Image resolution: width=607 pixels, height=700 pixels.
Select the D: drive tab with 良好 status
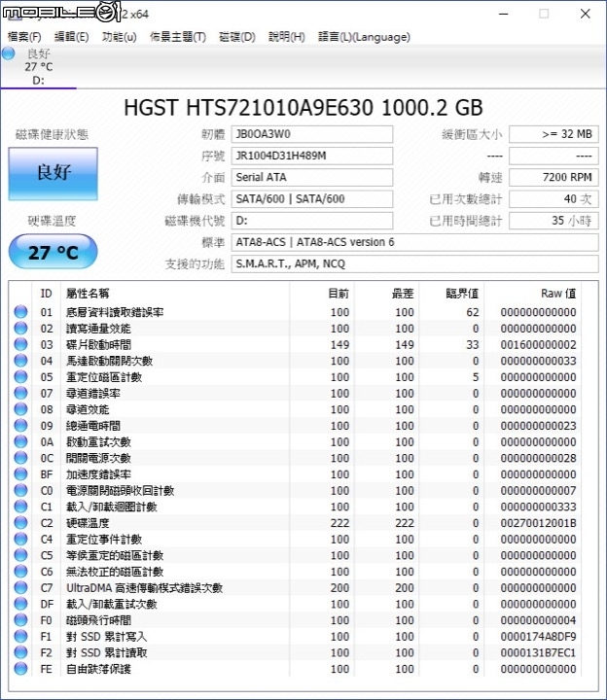38,67
